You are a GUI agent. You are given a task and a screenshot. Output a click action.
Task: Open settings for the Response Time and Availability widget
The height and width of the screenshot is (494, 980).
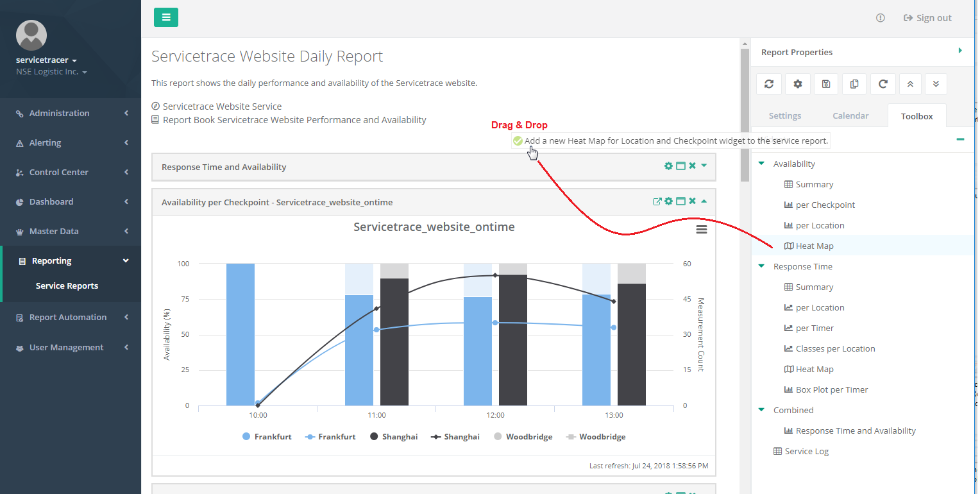coord(668,166)
